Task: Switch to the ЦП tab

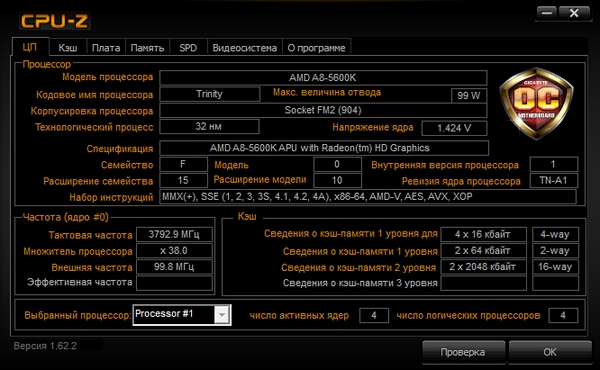Action: (30, 47)
